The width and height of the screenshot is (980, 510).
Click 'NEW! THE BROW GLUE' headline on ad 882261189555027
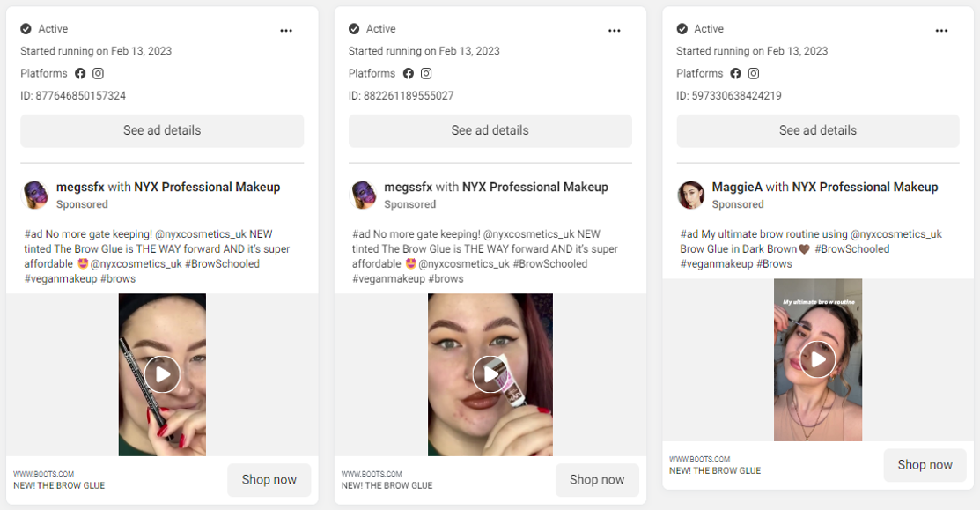click(387, 485)
